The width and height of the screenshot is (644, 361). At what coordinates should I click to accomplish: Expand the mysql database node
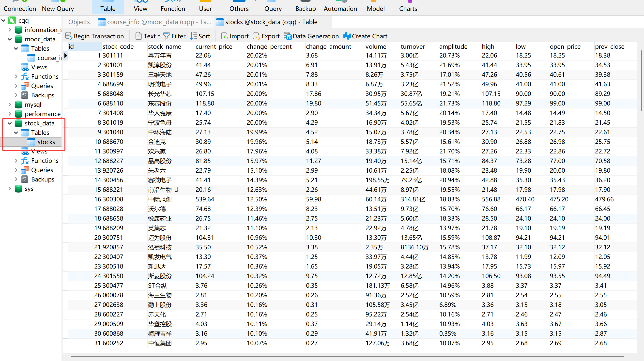[10, 104]
